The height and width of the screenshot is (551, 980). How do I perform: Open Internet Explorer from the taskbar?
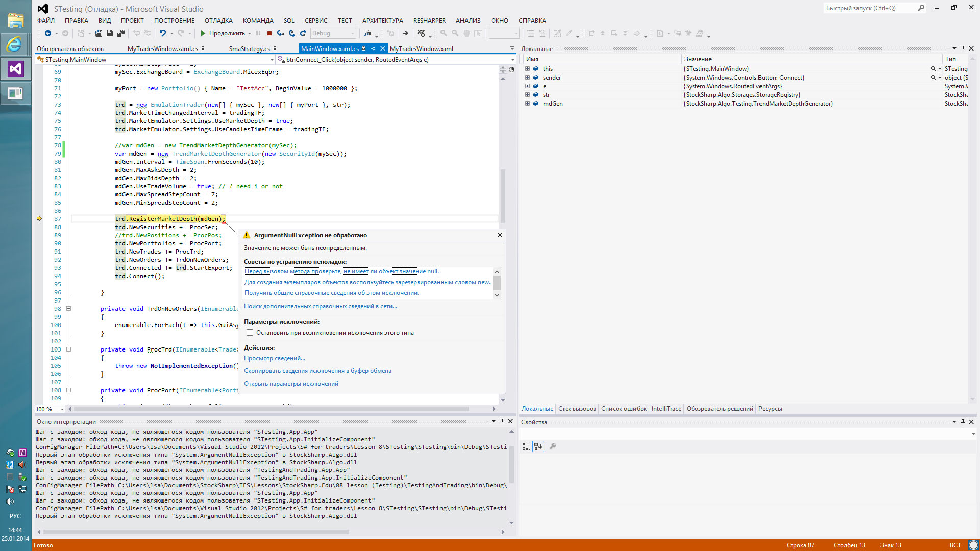pyautogui.click(x=15, y=44)
